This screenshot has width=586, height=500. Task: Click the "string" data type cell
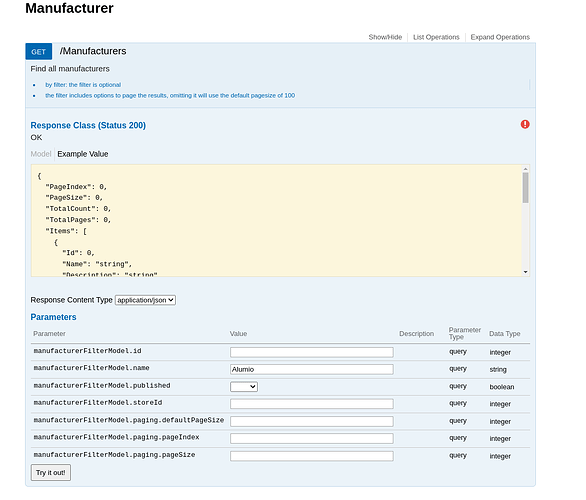498,370
